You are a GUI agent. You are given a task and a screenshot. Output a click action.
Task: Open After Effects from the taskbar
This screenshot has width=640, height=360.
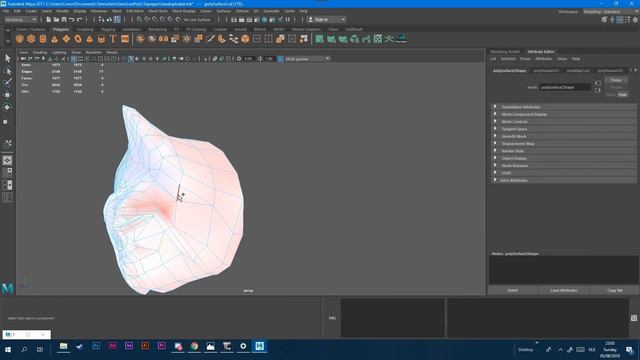129,346
